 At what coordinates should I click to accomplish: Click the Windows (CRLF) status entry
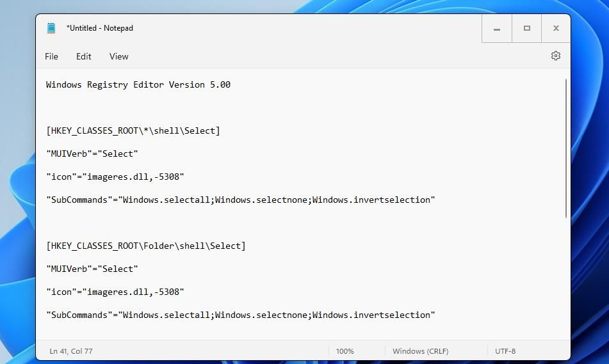[420, 351]
